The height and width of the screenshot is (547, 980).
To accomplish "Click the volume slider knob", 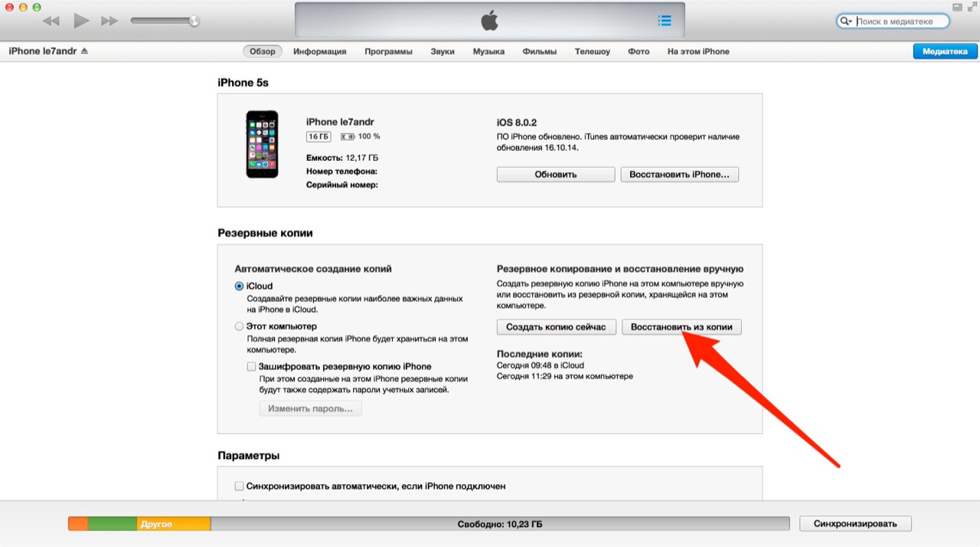I will pyautogui.click(x=194, y=21).
